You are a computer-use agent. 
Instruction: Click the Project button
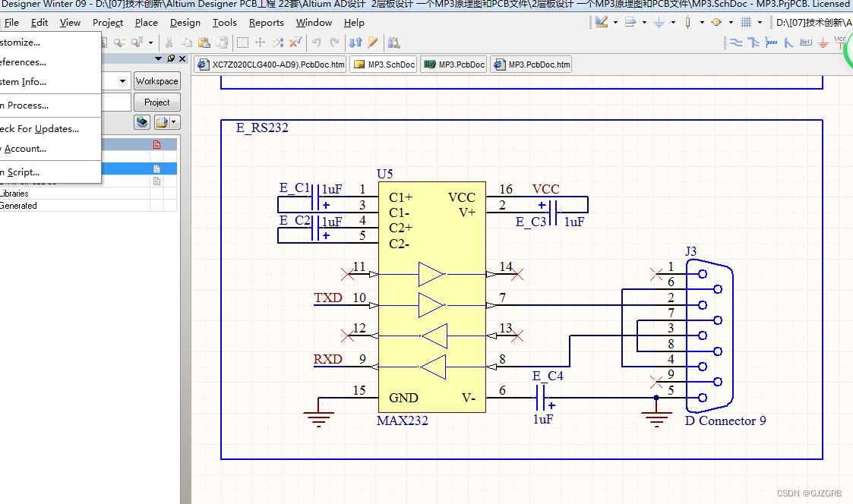[156, 102]
